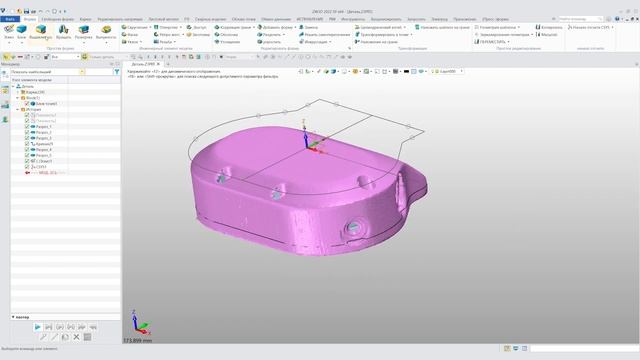640x360 pixels.
Task: Click the Утолщение thicken tool
Action: tap(227, 42)
